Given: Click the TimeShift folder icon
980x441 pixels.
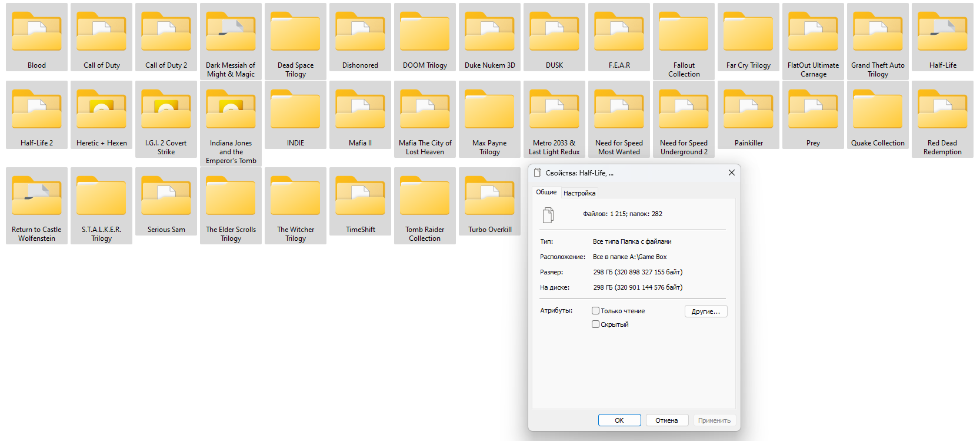Looking at the screenshot, I should 360,195.
